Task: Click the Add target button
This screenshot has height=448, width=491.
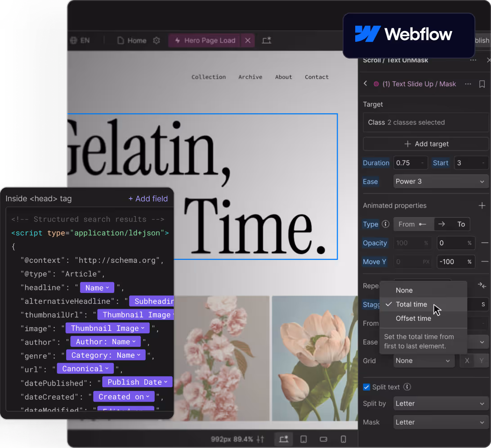Action: point(427,144)
